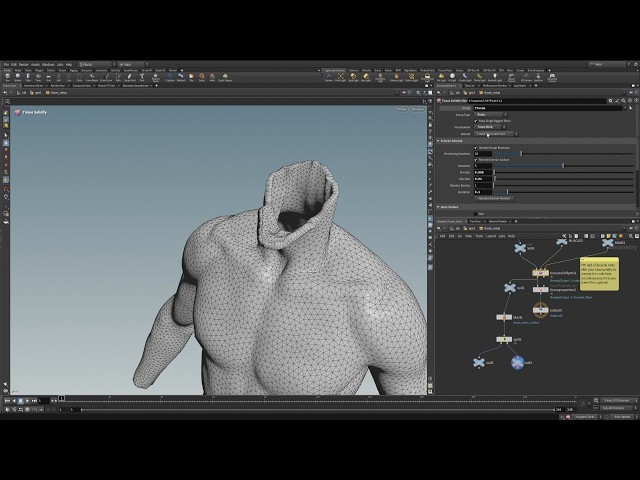
Task: Collapse the Inner Surface section
Action: [439, 207]
